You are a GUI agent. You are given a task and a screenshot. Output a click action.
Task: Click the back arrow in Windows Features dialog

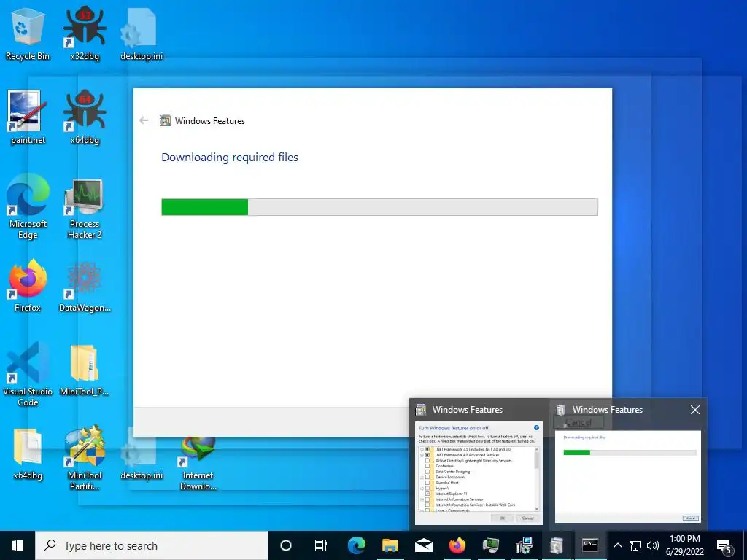[x=144, y=120]
